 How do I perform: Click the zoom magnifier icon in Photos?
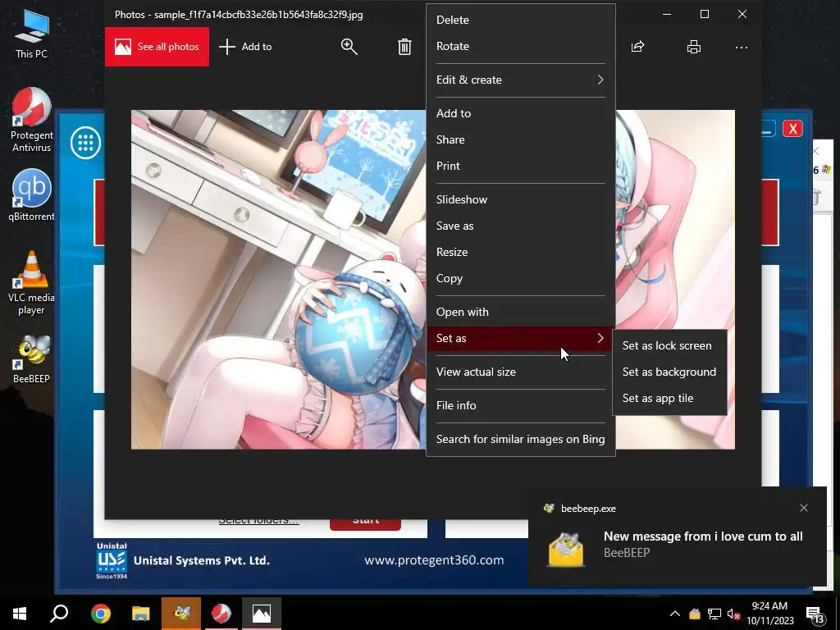coord(349,47)
